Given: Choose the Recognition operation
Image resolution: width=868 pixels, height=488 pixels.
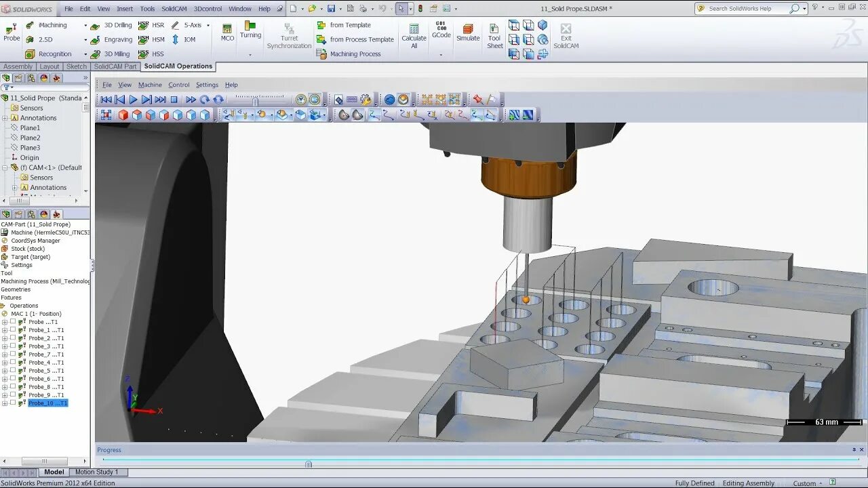Looking at the screenshot, I should coord(48,54).
